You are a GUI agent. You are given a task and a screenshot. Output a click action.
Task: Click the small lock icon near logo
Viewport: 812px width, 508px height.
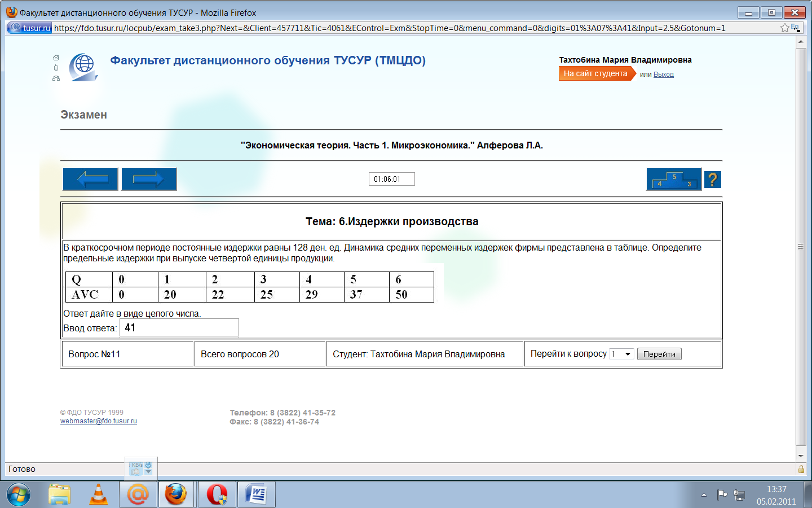click(56, 68)
